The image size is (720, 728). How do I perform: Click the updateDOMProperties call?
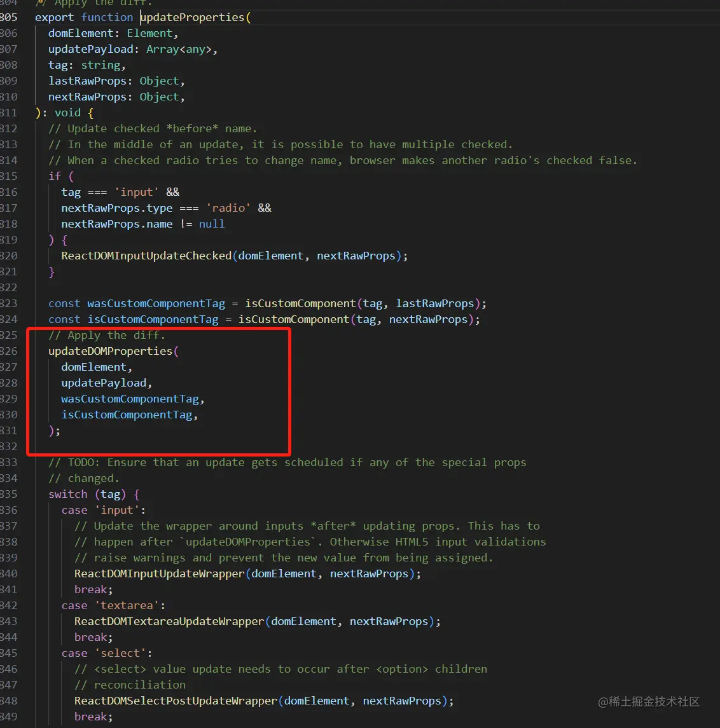111,351
